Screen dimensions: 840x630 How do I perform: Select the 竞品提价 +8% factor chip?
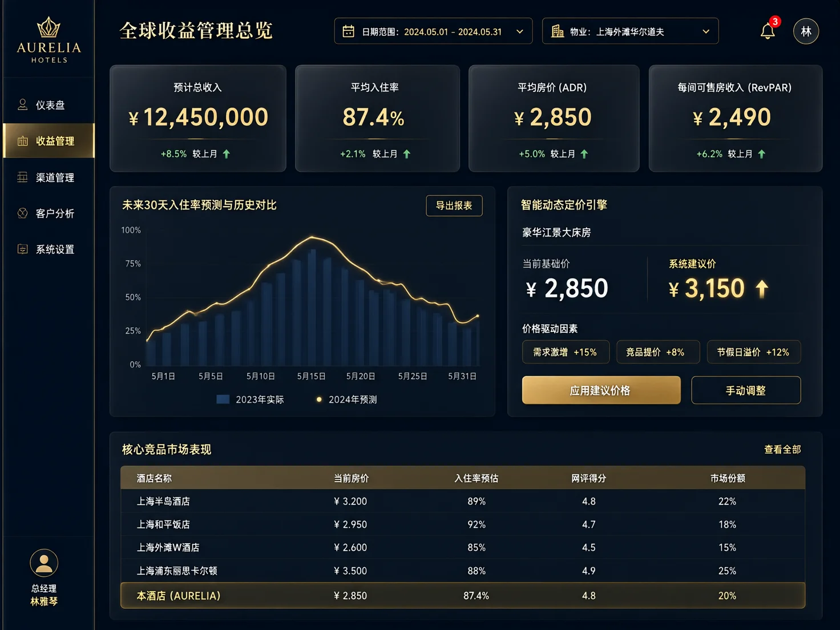(x=658, y=352)
